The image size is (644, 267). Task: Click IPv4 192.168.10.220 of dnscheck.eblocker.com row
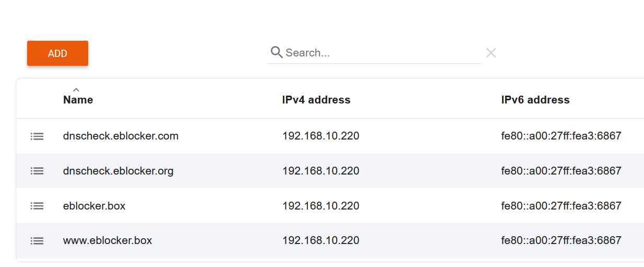tap(321, 136)
